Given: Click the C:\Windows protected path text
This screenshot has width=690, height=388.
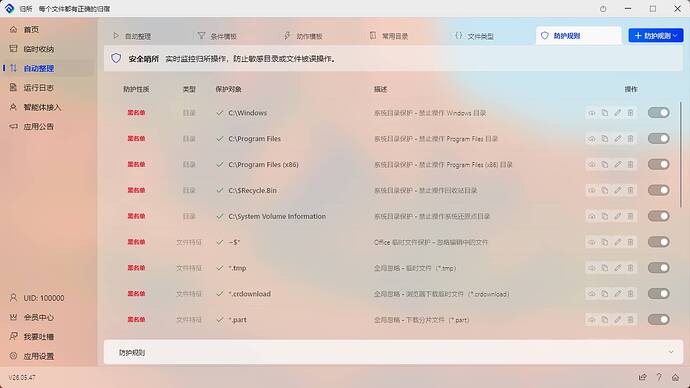Looking at the screenshot, I should coord(248,113).
